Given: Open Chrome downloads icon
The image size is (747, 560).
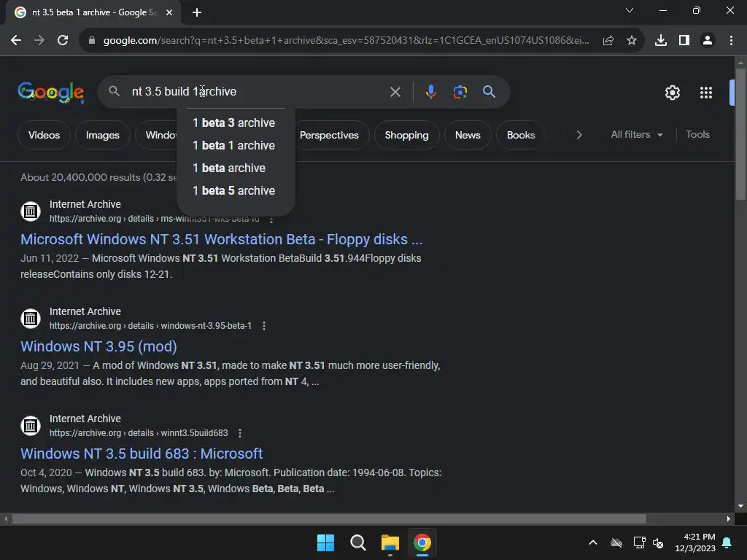Looking at the screenshot, I should pos(661,41).
